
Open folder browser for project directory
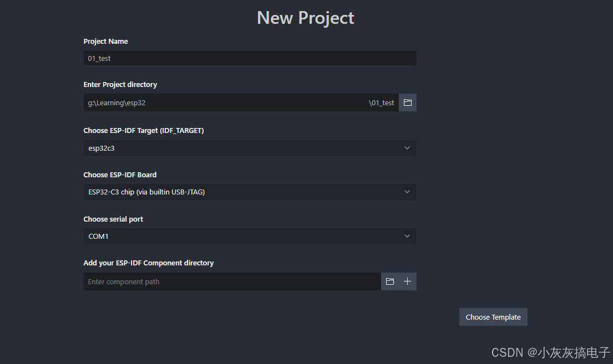[407, 102]
